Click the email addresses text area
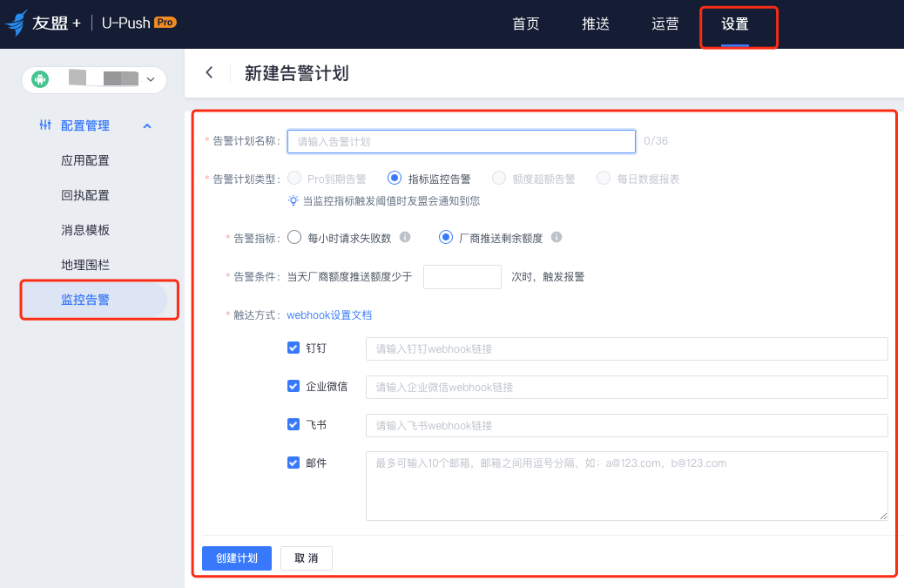The width and height of the screenshot is (904, 588). click(x=627, y=486)
